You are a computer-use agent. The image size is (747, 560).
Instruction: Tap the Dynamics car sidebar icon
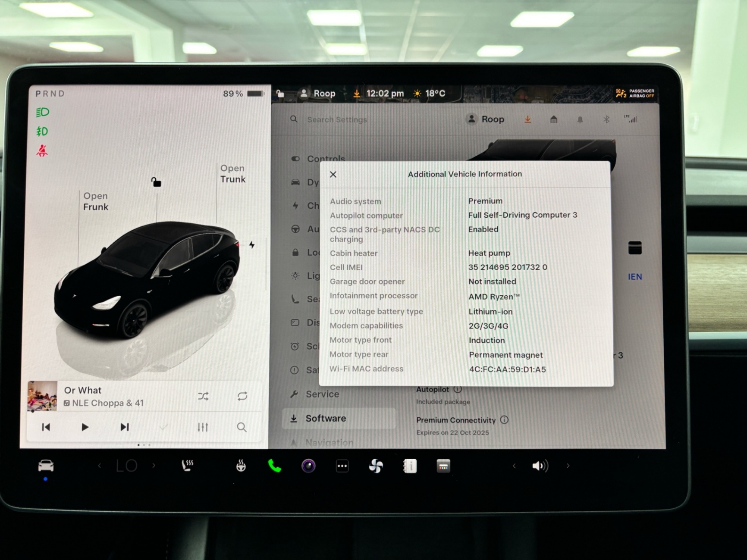(x=295, y=182)
